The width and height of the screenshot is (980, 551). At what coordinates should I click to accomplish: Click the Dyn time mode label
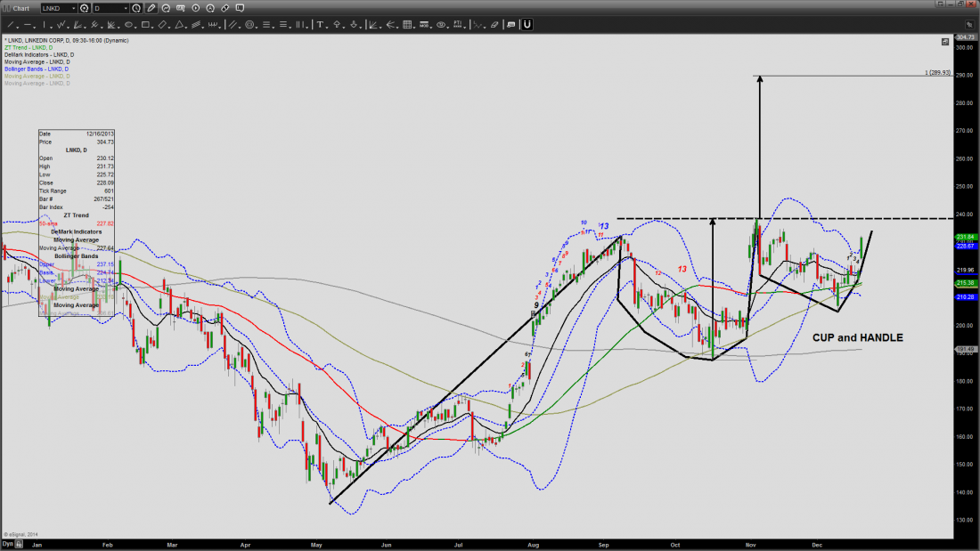click(7, 542)
